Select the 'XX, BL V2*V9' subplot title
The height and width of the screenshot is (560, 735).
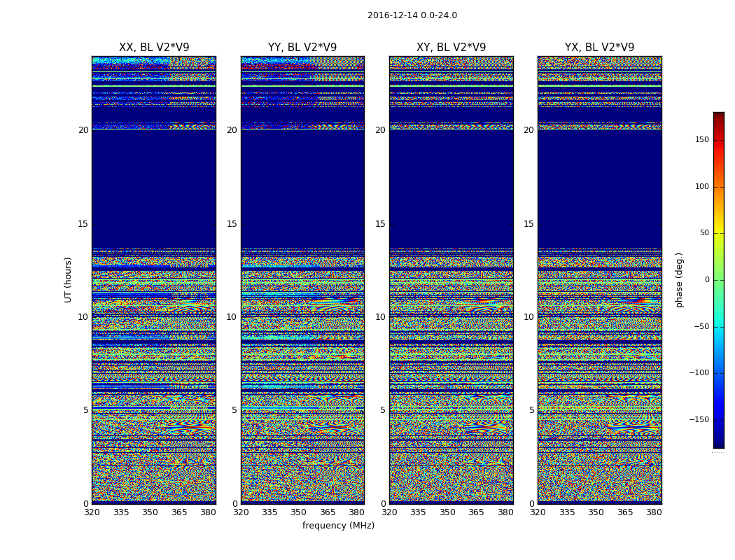tap(154, 48)
